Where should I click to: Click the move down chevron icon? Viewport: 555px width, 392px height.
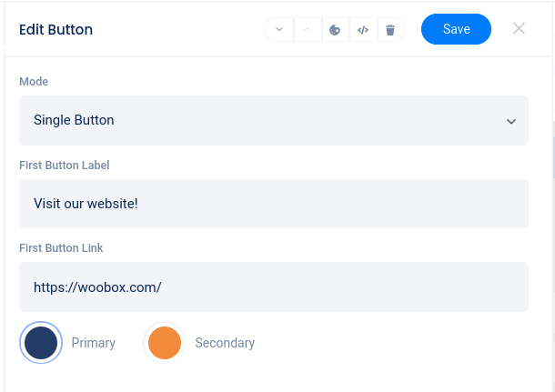click(x=279, y=30)
